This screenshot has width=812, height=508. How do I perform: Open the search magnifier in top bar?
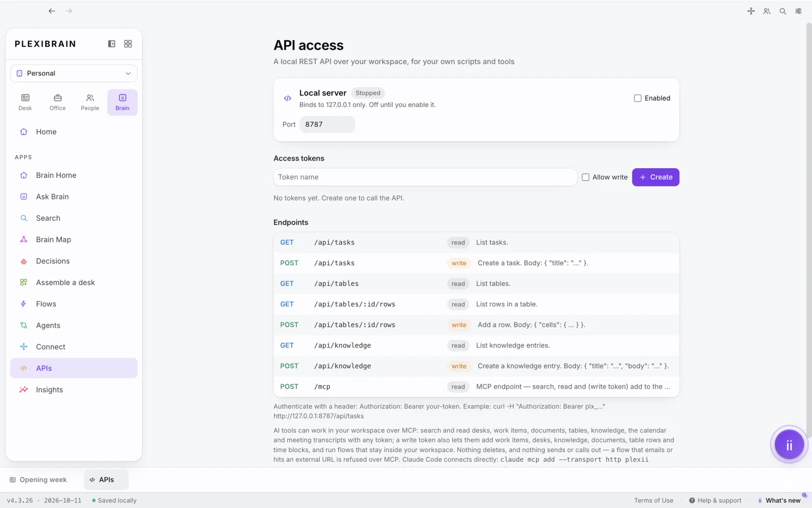[783, 11]
